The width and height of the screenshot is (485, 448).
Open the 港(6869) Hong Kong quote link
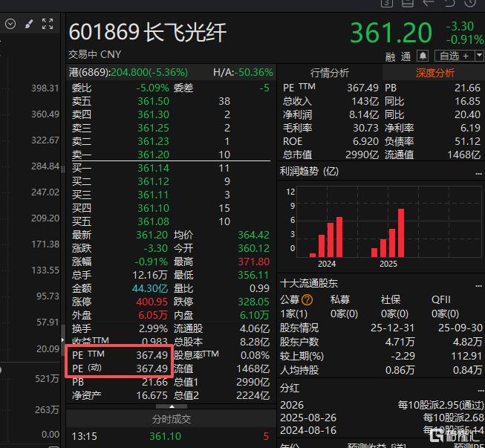pyautogui.click(x=128, y=72)
